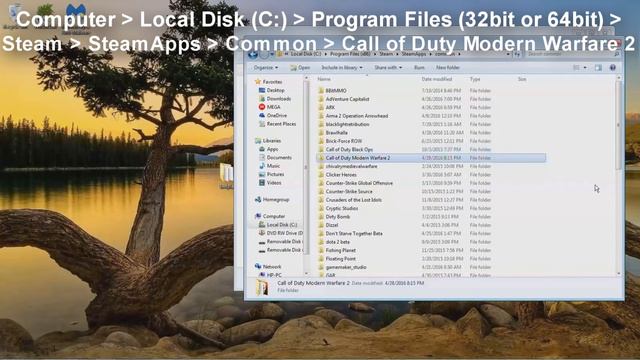
Task: Click SteamApps in the address breadcrumb
Action: click(x=414, y=54)
